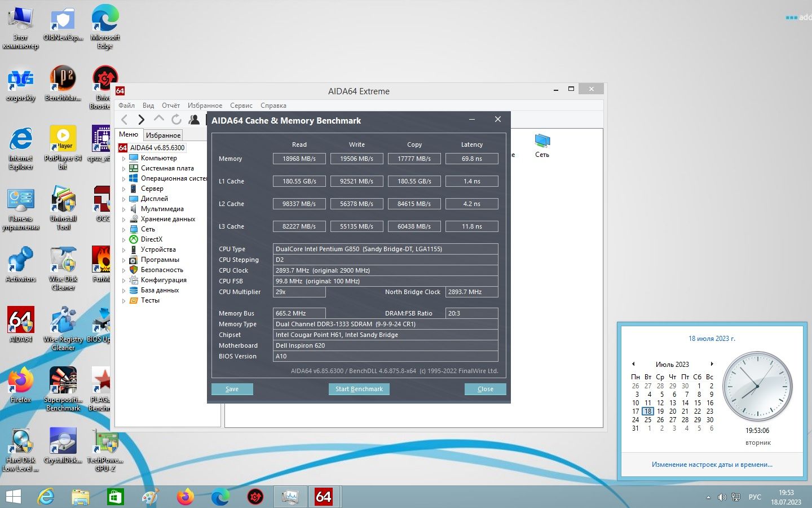The height and width of the screenshot is (508, 812).
Task: Open Windows Store from the taskbar
Action: (x=115, y=497)
